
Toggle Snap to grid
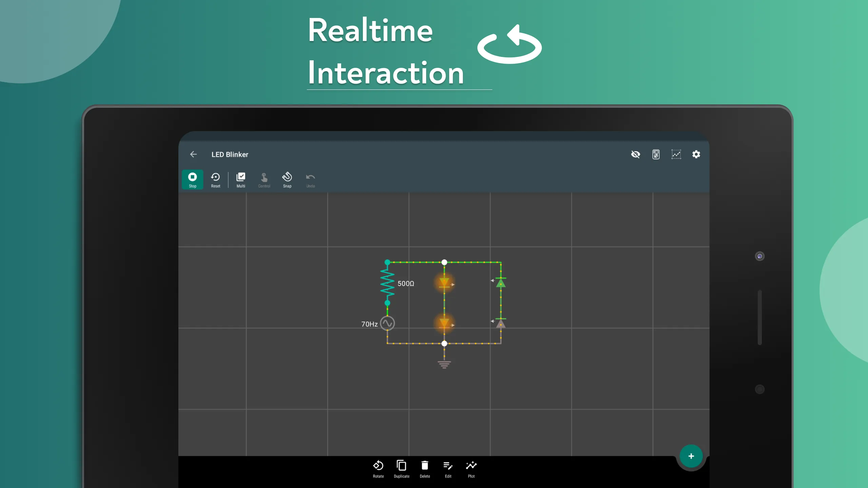(x=287, y=180)
